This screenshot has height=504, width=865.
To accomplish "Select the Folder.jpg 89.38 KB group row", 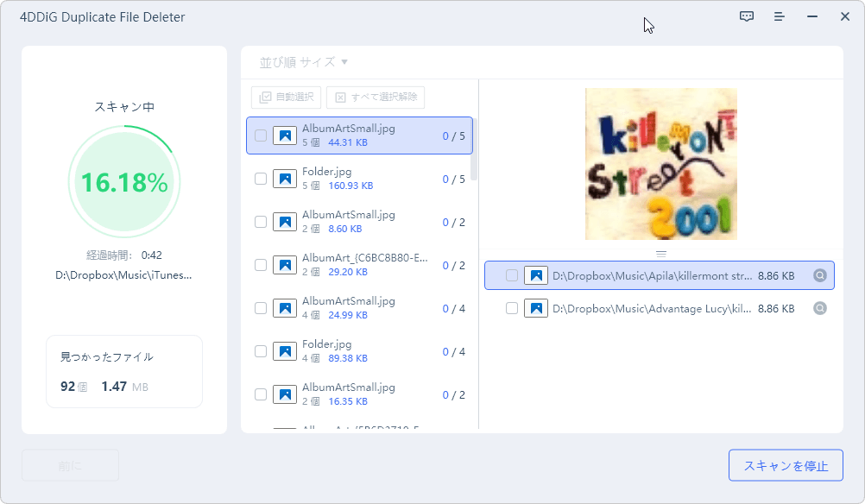I will pos(359,351).
